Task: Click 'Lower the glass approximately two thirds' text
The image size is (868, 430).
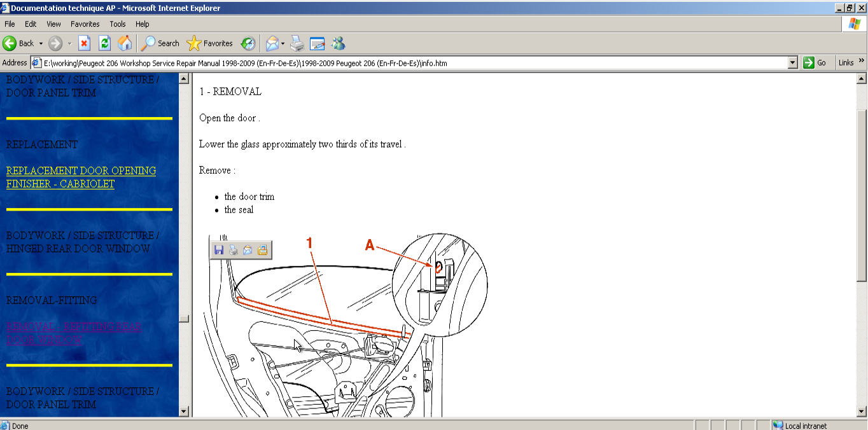Action: coord(302,144)
